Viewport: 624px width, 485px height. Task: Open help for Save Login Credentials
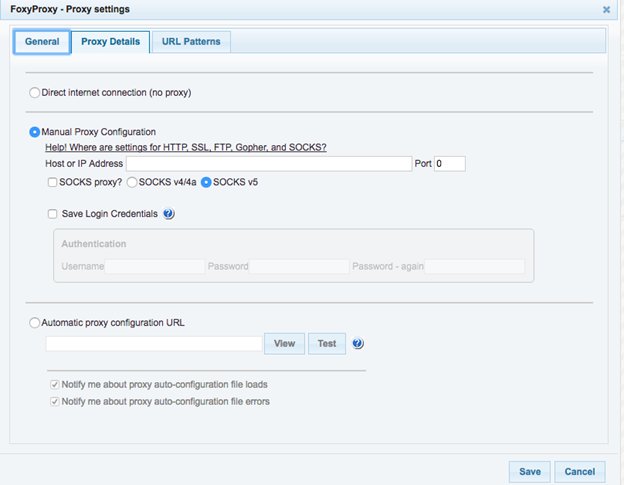pyautogui.click(x=168, y=214)
